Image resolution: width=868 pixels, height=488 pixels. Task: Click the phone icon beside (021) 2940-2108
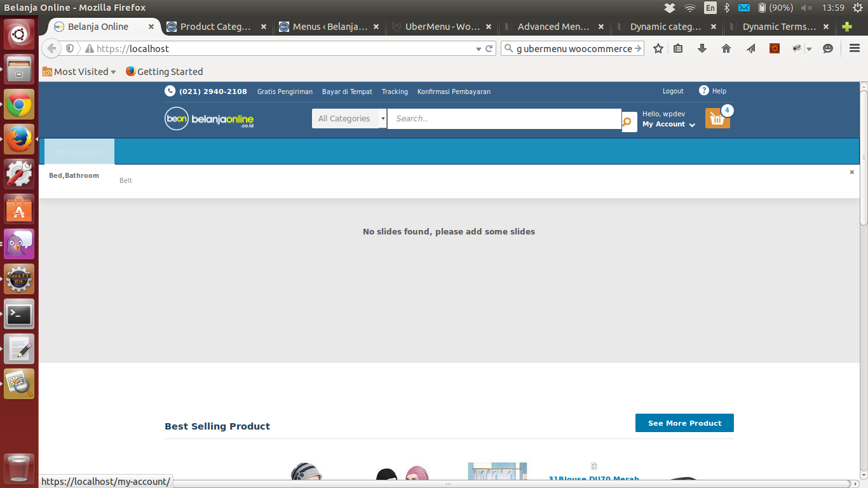[x=170, y=91]
